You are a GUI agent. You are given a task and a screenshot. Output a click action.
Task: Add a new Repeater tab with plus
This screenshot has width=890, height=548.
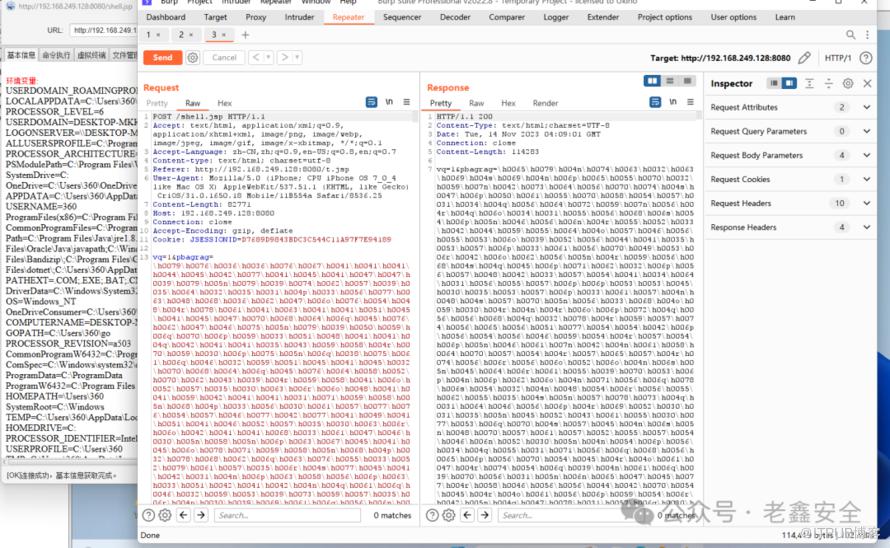(245, 35)
